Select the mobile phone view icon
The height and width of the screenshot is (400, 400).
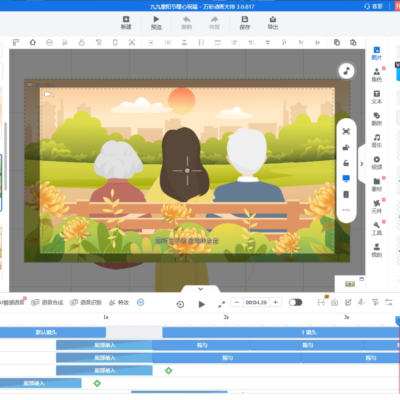click(346, 194)
